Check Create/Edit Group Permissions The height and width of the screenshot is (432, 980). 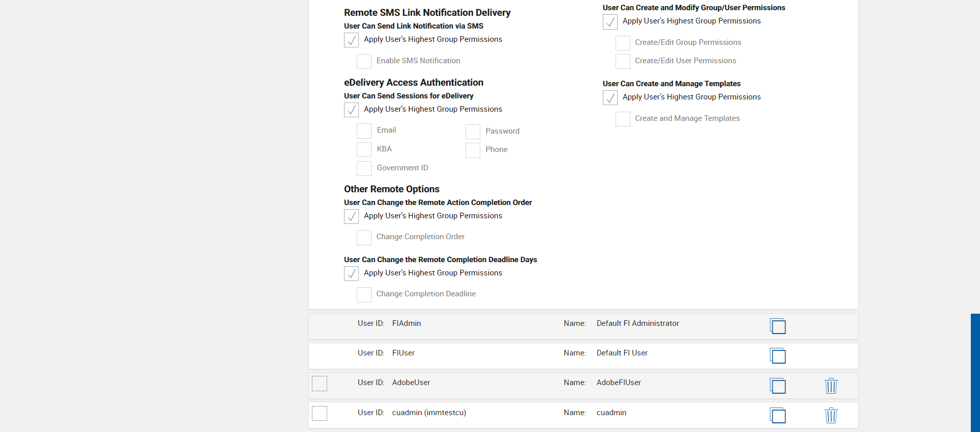623,43
